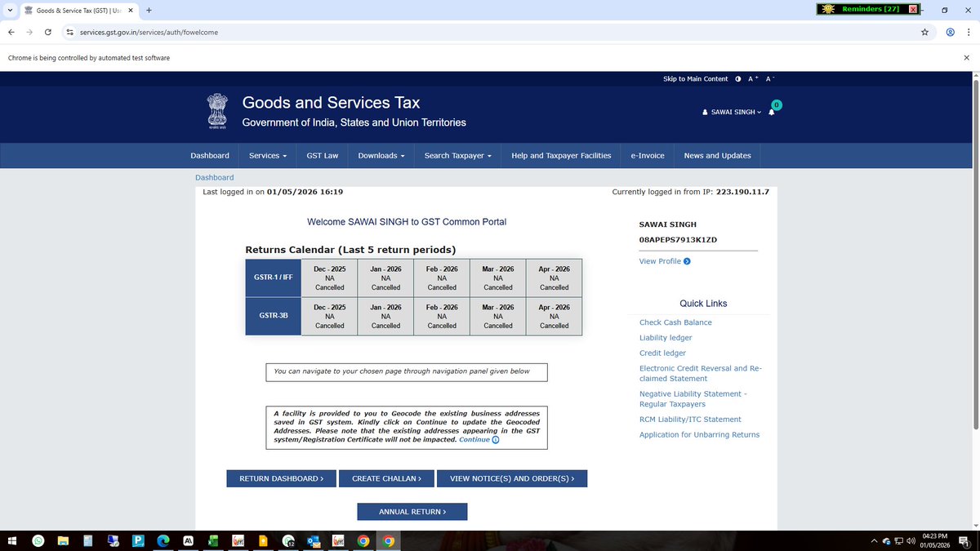Open WhatsApp from the taskbar
This screenshot has width=980, height=551.
coord(38,540)
